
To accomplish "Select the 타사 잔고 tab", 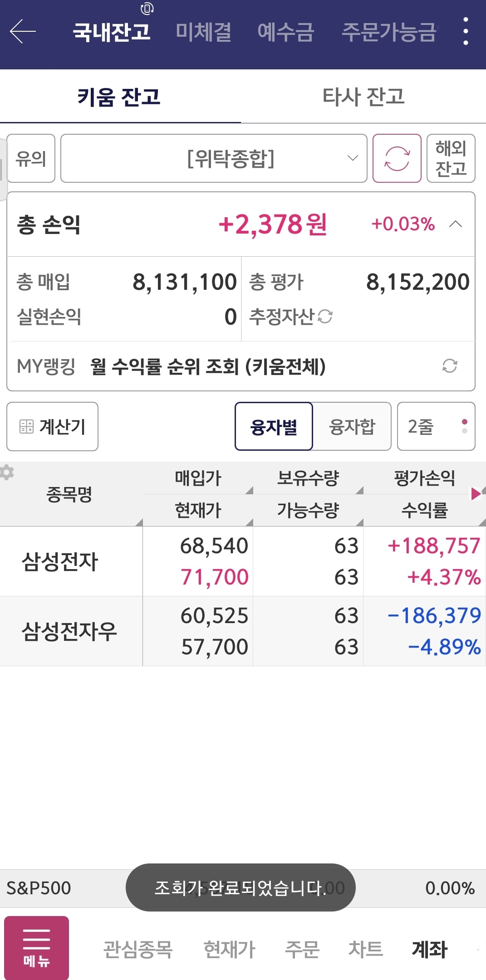I will tap(363, 96).
